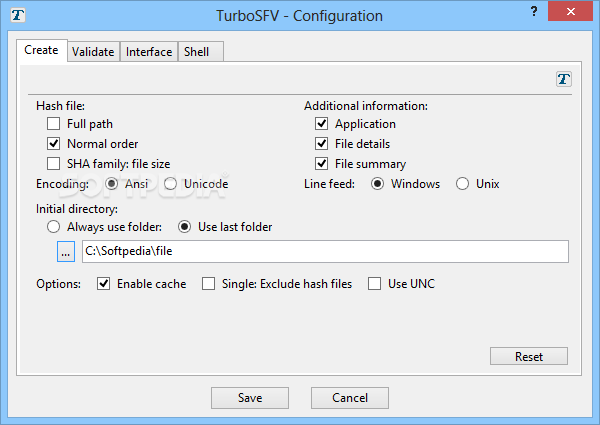Image resolution: width=600 pixels, height=425 pixels.
Task: Open the Interface tab
Action: click(x=149, y=52)
